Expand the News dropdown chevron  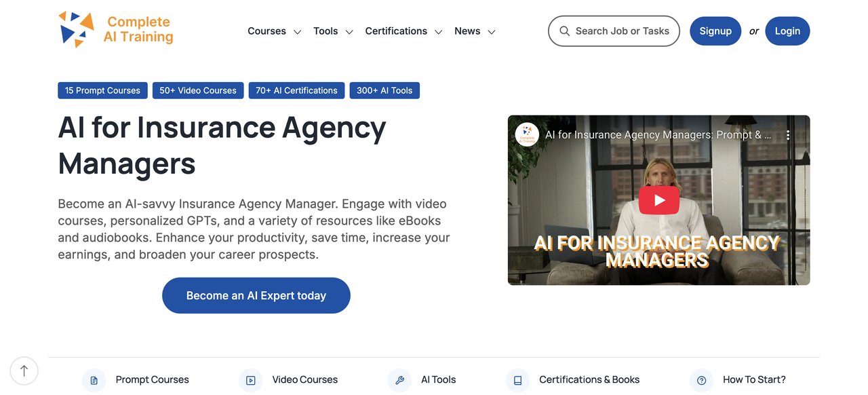(x=492, y=32)
